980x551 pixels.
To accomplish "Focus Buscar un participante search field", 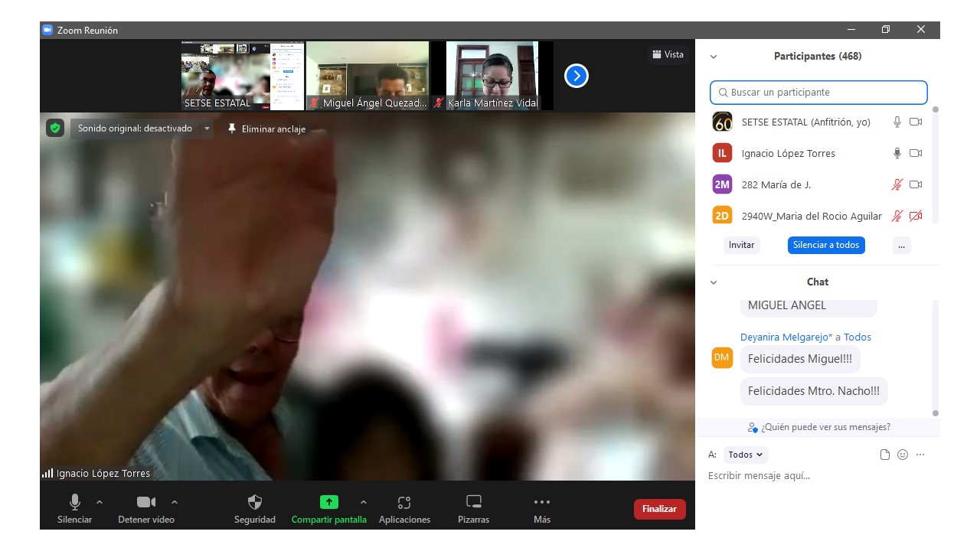I will coord(818,93).
